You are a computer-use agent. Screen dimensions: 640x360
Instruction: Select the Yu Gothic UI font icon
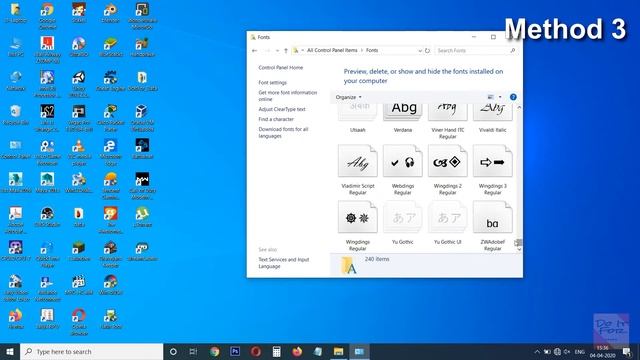coord(447,217)
